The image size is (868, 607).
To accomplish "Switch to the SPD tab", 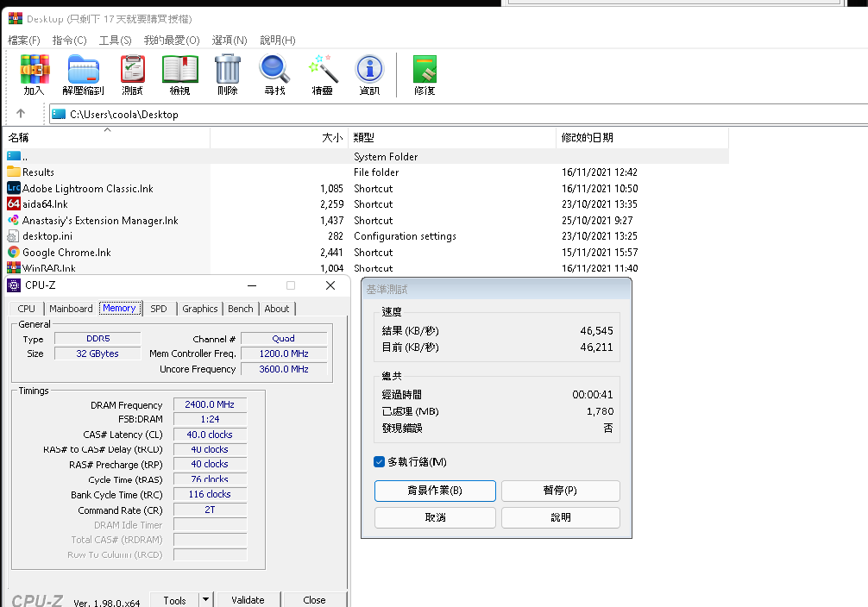I will tap(159, 309).
